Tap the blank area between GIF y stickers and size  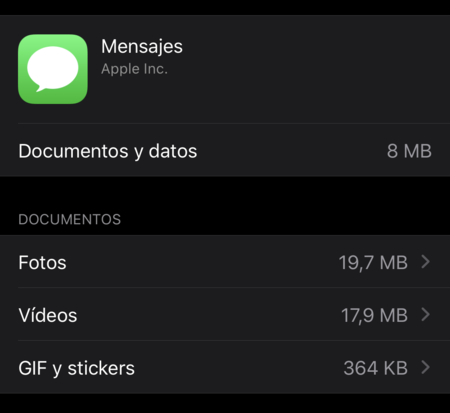[238, 368]
